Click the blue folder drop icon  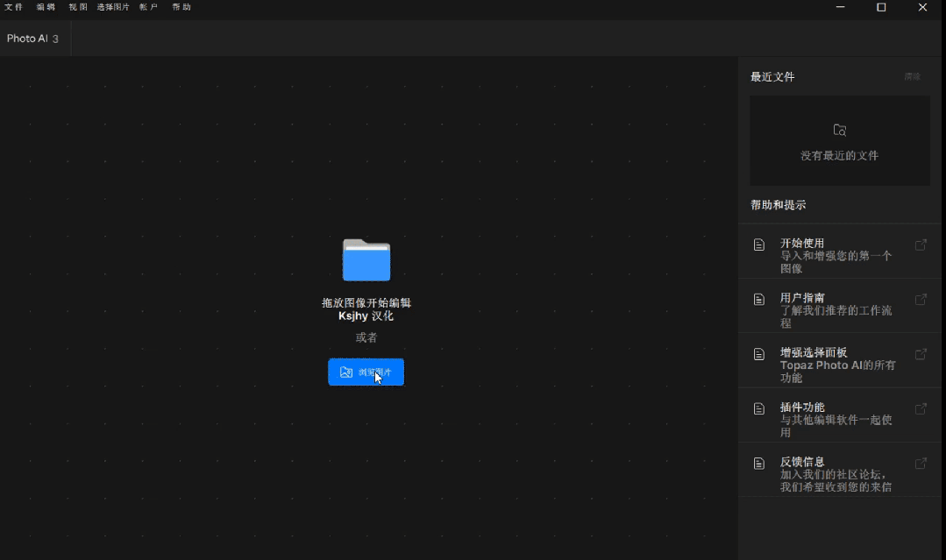click(366, 259)
